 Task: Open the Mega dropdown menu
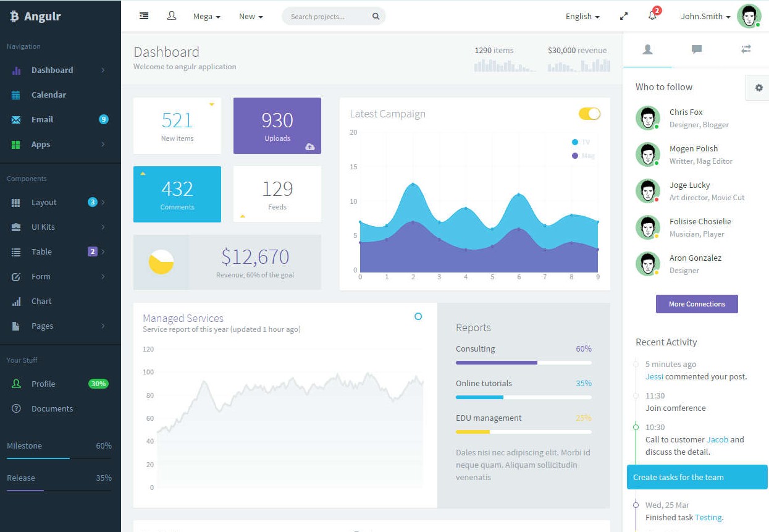click(206, 17)
